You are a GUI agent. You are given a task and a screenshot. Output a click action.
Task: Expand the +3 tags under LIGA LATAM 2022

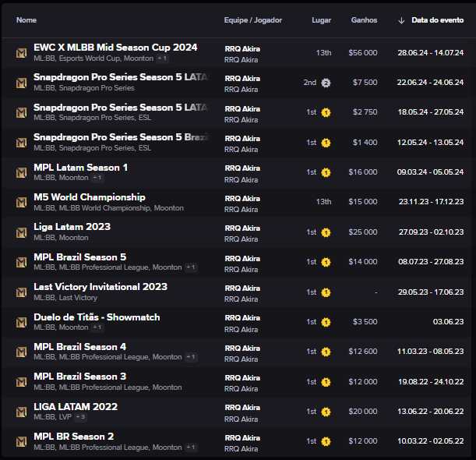click(x=80, y=417)
